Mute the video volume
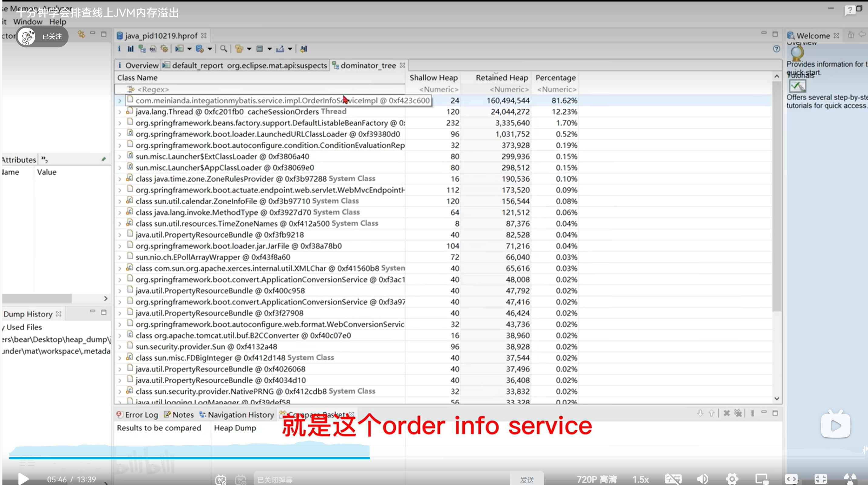868x485 pixels. (702, 479)
